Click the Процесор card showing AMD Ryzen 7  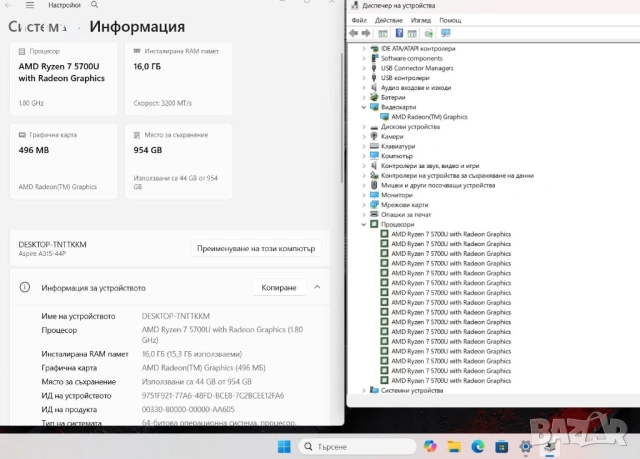pyautogui.click(x=63, y=78)
